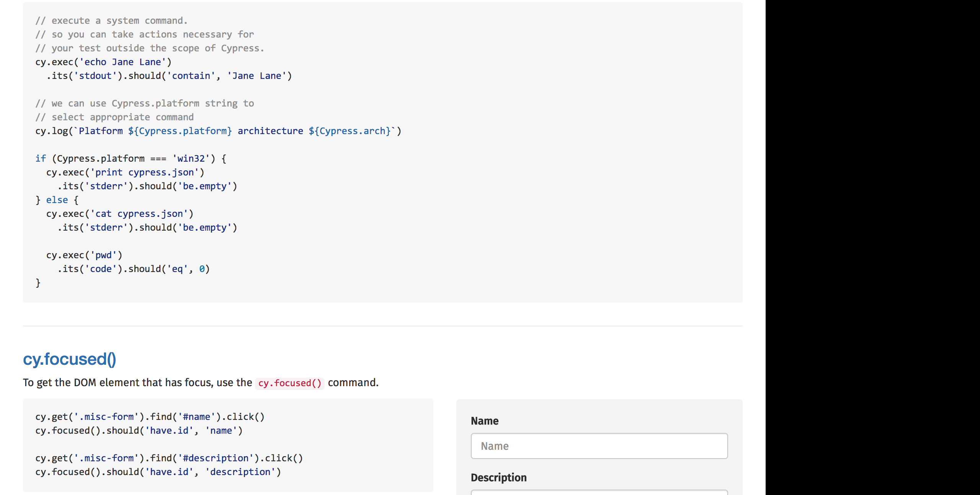Click the should('have.id', 'description') line
Viewport: 980px width, 495px height.
tap(158, 472)
